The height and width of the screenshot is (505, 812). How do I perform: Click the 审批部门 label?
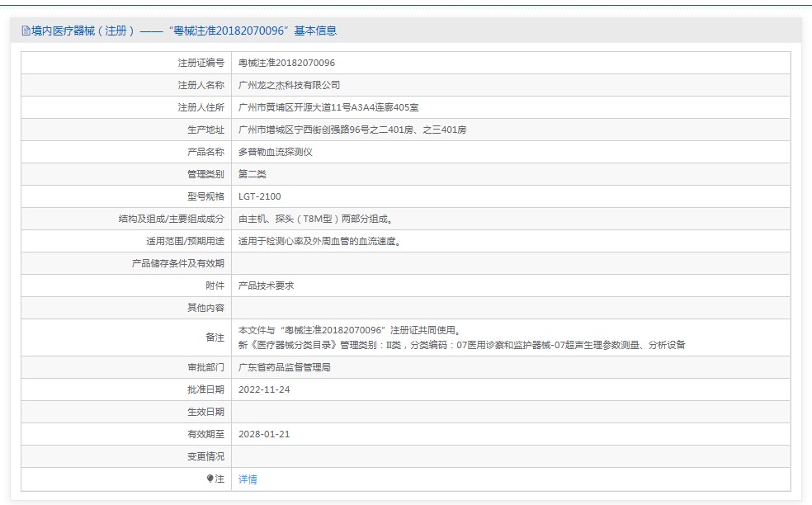(205, 367)
